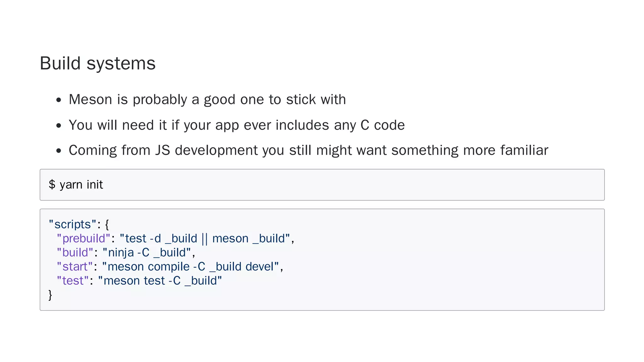
Task: Click the bullet about JS development
Action: [308, 150]
